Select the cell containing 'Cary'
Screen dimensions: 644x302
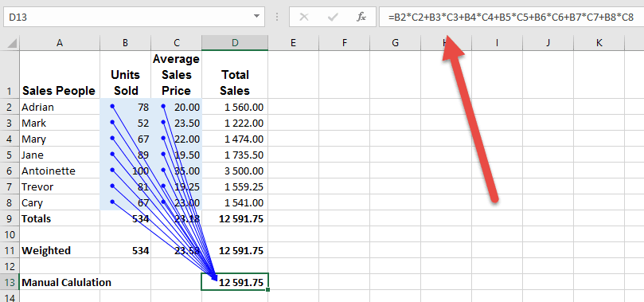tap(60, 202)
